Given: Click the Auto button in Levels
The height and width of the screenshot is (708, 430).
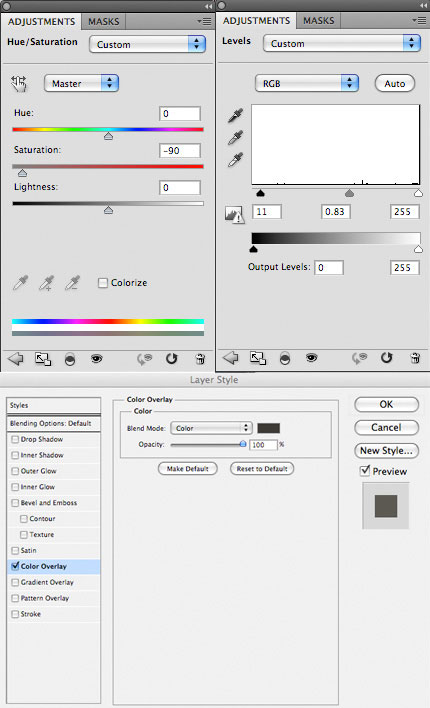Looking at the screenshot, I should (x=395, y=84).
